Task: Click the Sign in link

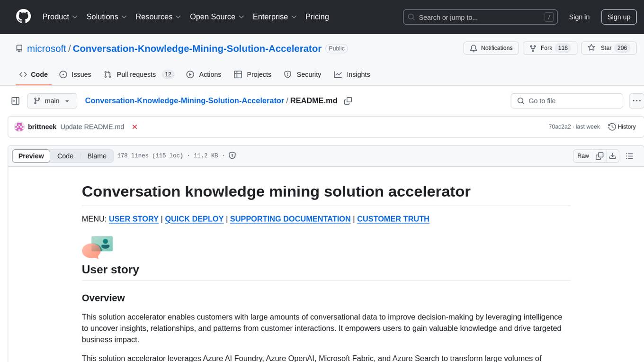Action: click(579, 17)
